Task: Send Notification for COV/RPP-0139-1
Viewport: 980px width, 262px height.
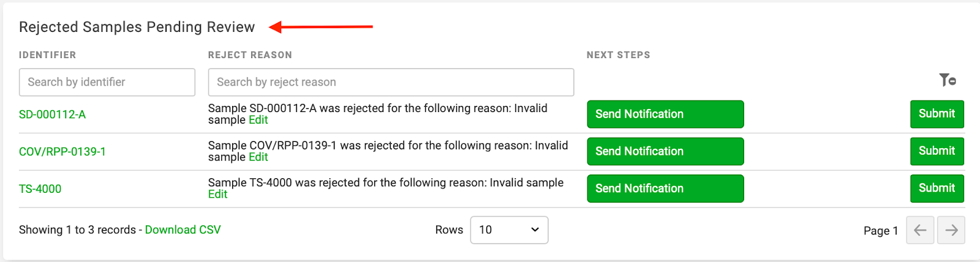Action: pos(665,152)
